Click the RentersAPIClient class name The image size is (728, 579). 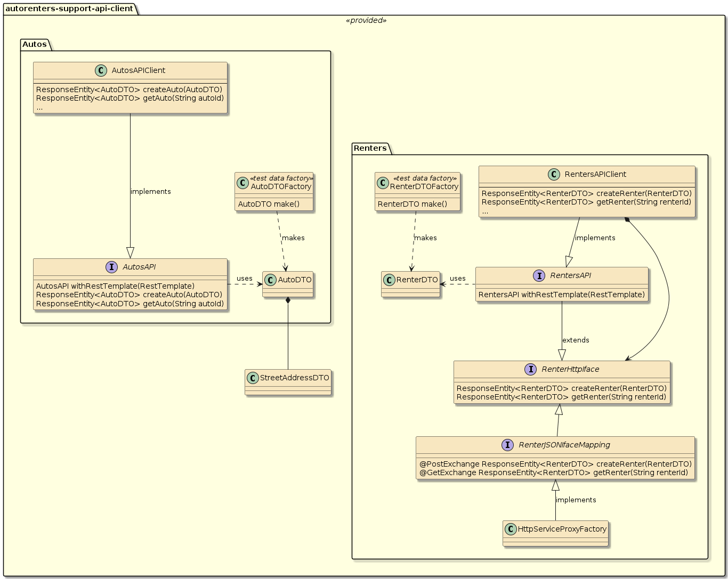[x=595, y=174]
